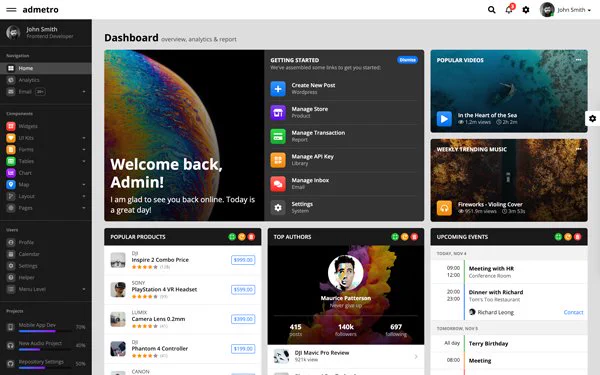Expand the Pages submenu

[x=84, y=208]
